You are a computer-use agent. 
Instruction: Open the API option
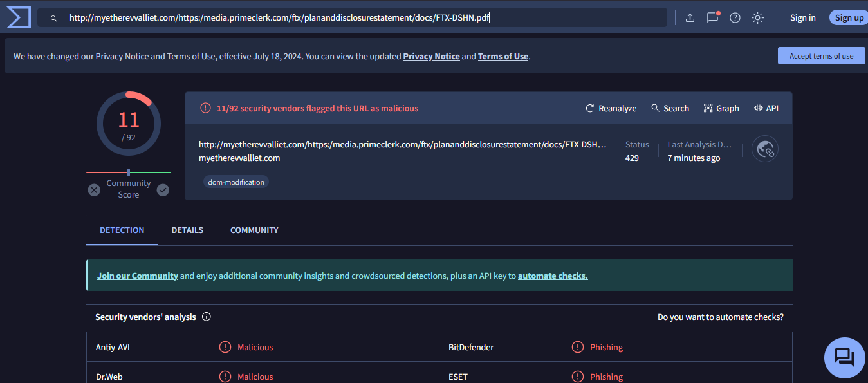pos(766,108)
